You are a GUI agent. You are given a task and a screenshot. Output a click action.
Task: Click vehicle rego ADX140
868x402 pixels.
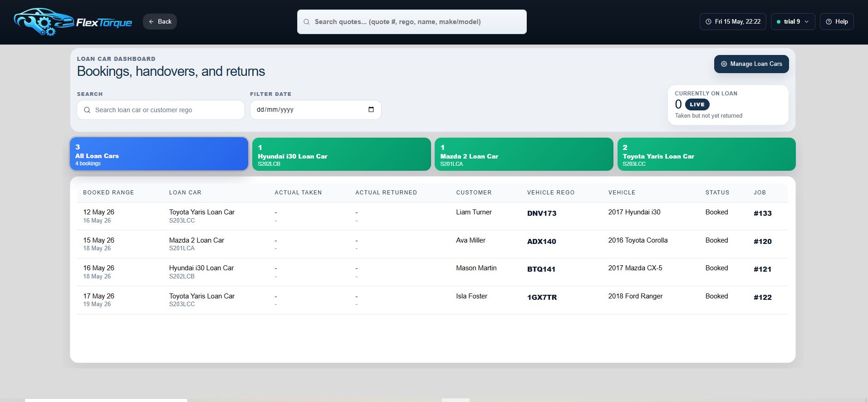[x=541, y=242]
